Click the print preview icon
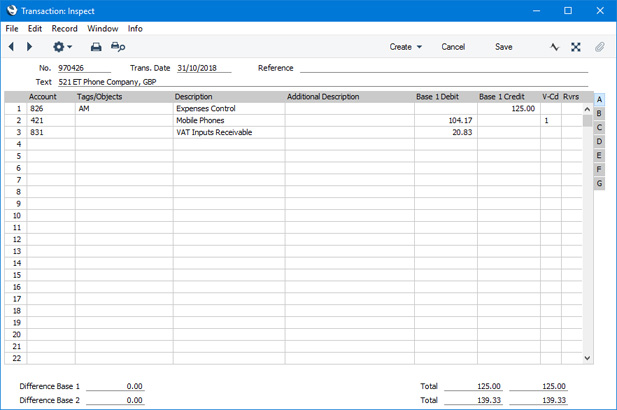Screen dimensions: 617x410 tap(118, 47)
